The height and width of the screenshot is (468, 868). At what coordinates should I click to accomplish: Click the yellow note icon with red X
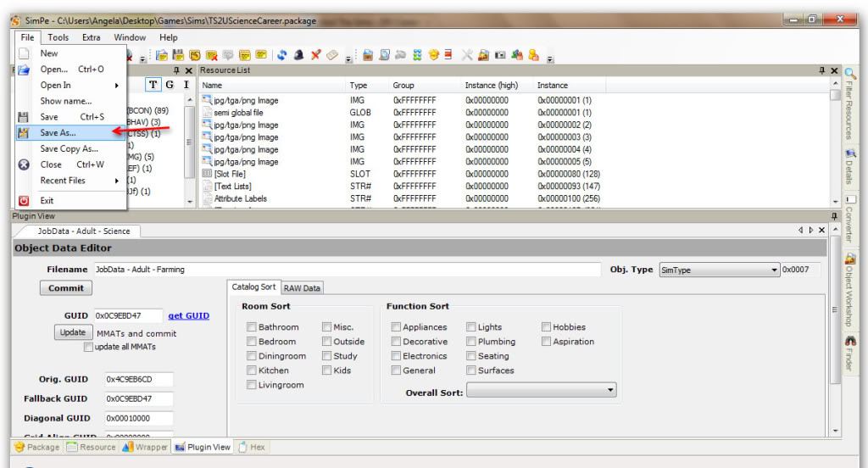(211, 55)
